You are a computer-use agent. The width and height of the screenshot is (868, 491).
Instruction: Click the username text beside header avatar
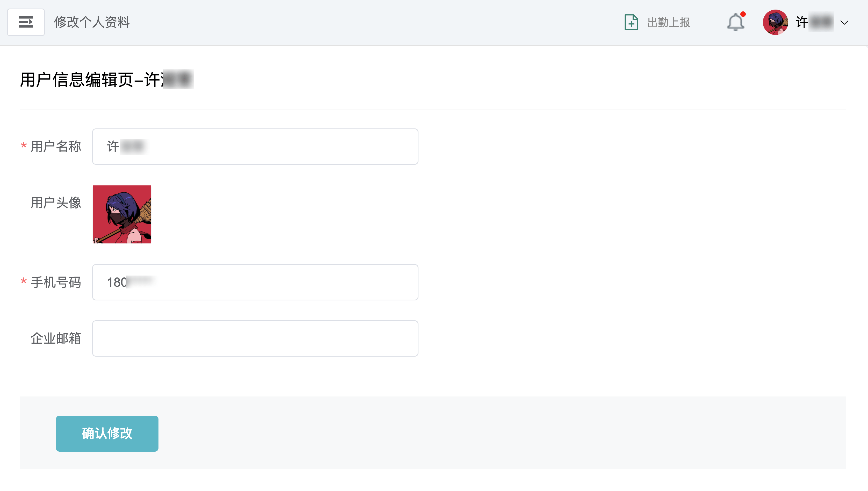[814, 22]
